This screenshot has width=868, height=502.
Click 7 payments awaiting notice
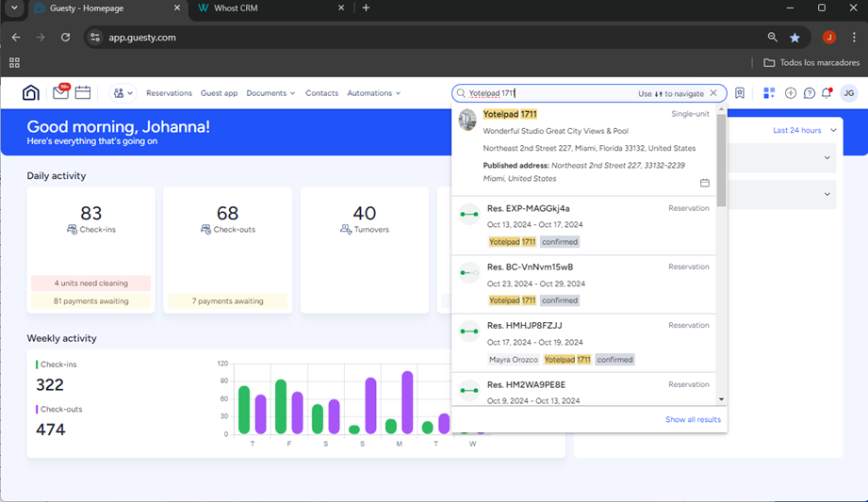click(227, 301)
